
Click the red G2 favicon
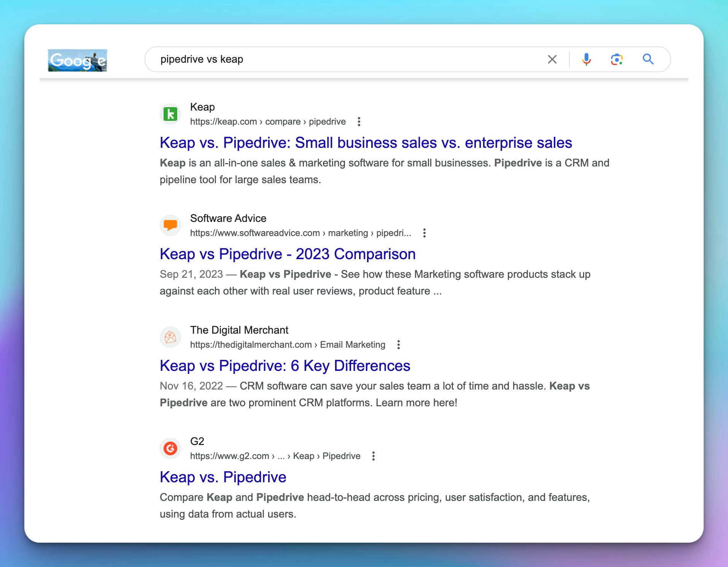170,448
